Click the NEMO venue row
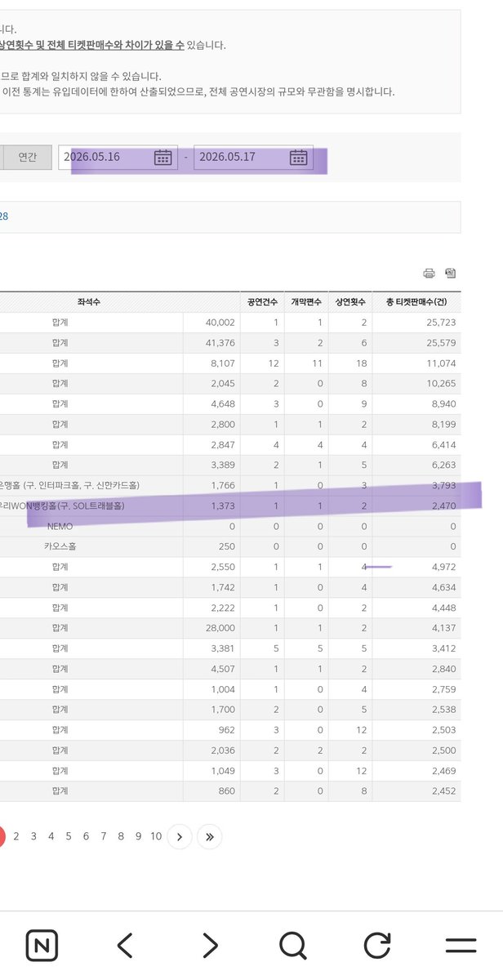The width and height of the screenshot is (503, 980). [x=229, y=527]
